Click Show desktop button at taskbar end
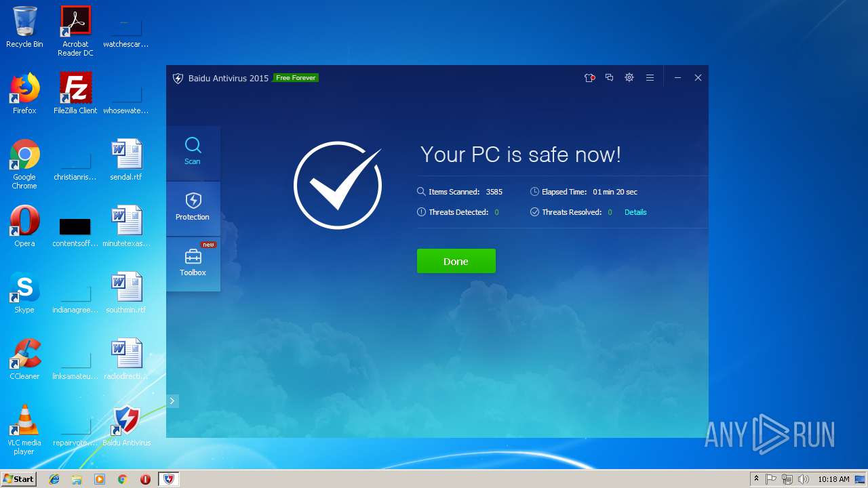868x488 pixels. pos(861,479)
